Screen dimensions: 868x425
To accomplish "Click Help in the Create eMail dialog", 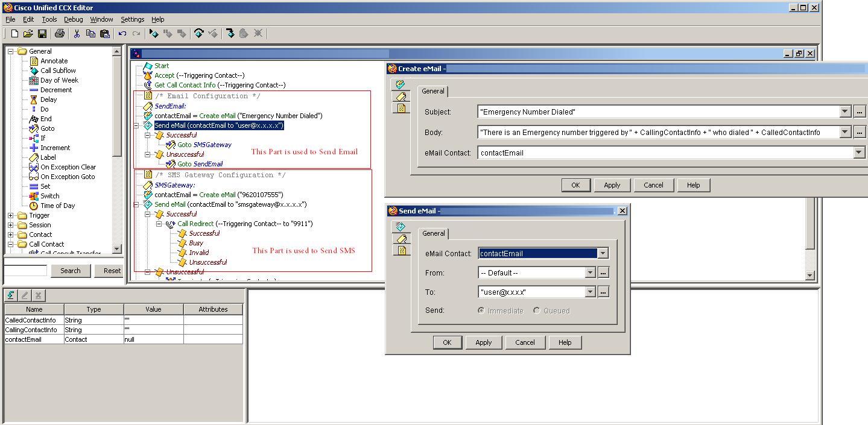I will coord(694,185).
